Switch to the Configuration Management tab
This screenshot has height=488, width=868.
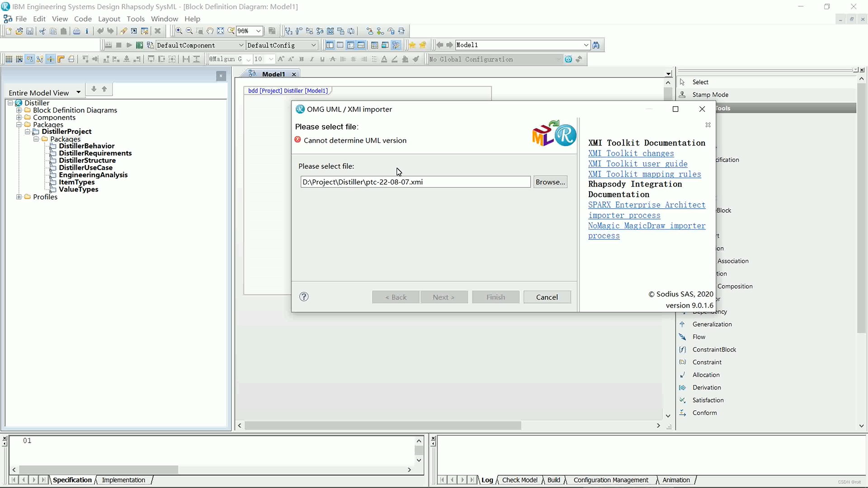click(611, 480)
